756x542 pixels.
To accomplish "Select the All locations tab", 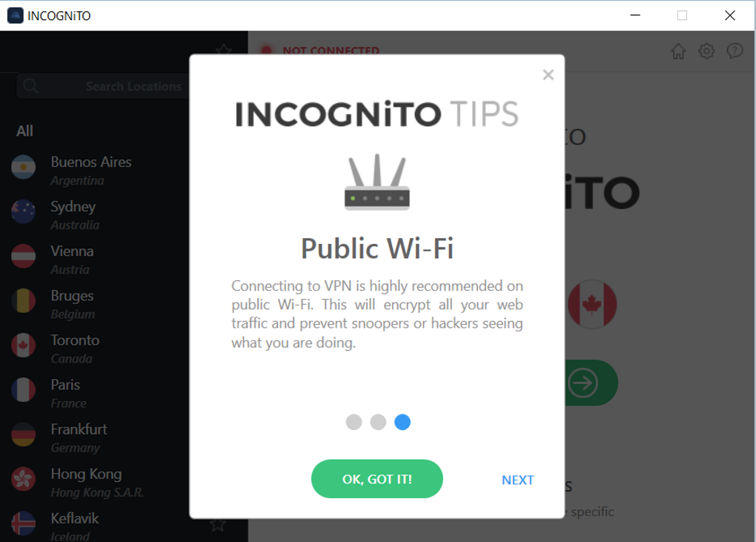I will (24, 130).
